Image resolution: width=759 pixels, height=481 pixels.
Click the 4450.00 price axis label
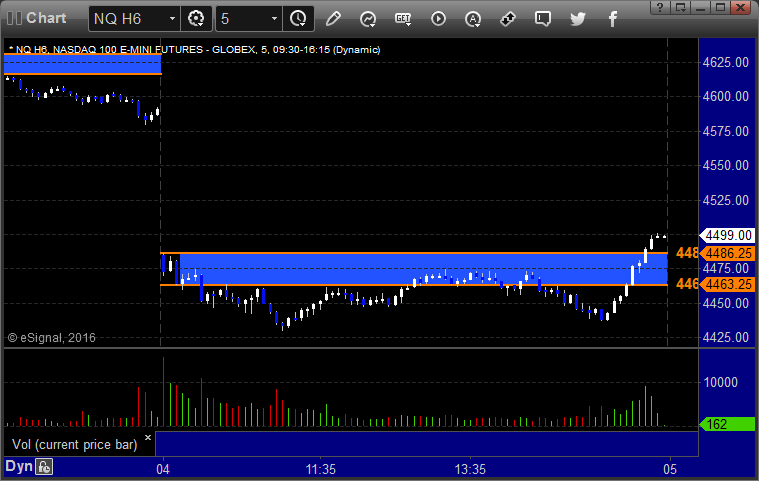click(726, 303)
